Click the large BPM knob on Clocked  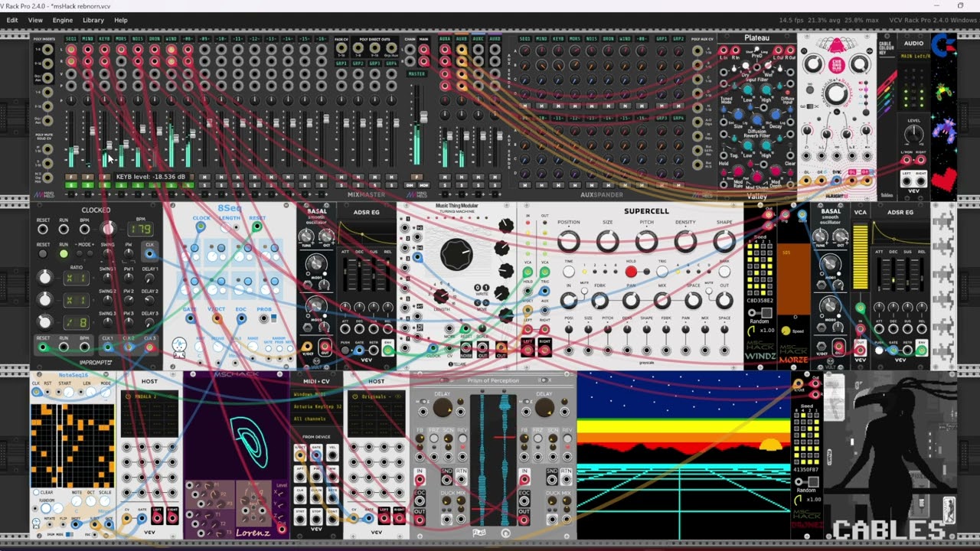[x=109, y=229]
